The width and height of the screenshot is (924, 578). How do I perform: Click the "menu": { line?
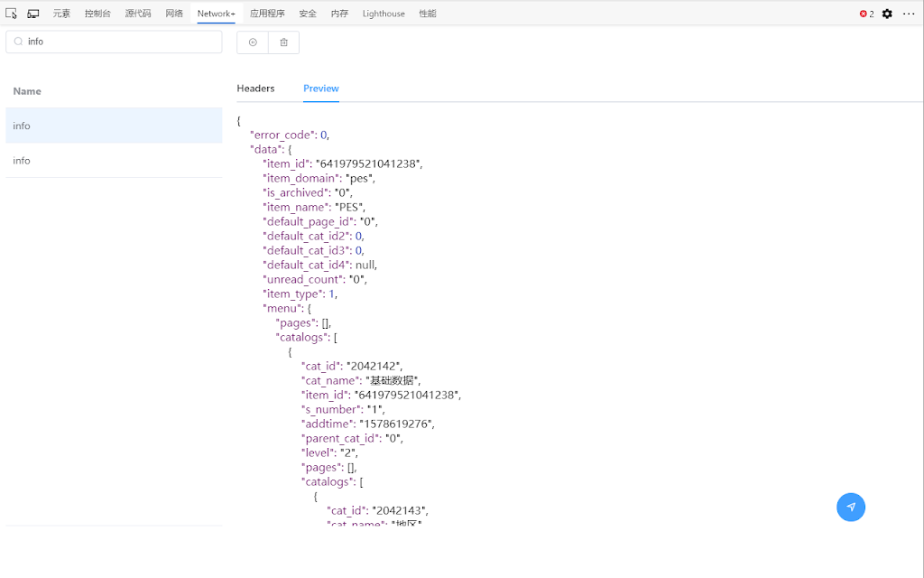(287, 308)
